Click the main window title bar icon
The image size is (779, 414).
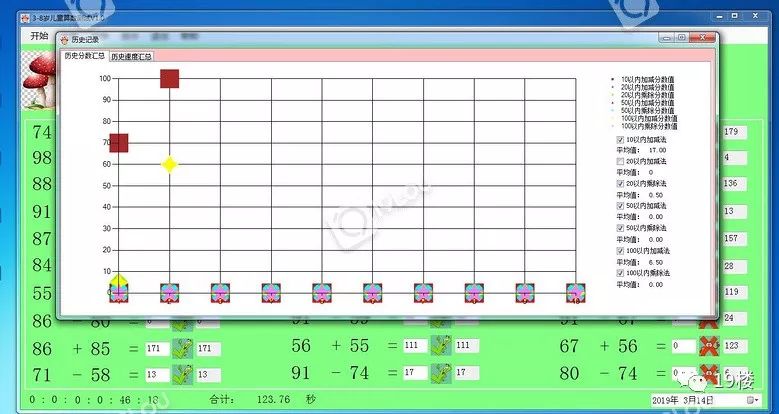pyautogui.click(x=25, y=18)
